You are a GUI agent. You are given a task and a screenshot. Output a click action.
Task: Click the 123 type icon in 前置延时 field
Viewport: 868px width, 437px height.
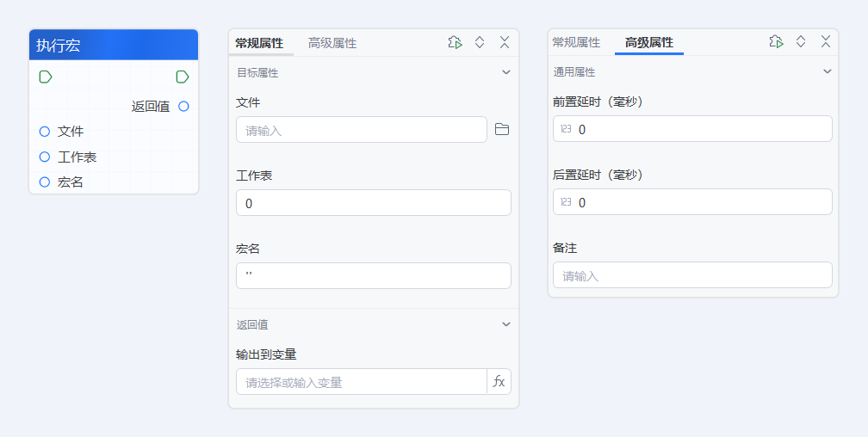pyautogui.click(x=566, y=129)
